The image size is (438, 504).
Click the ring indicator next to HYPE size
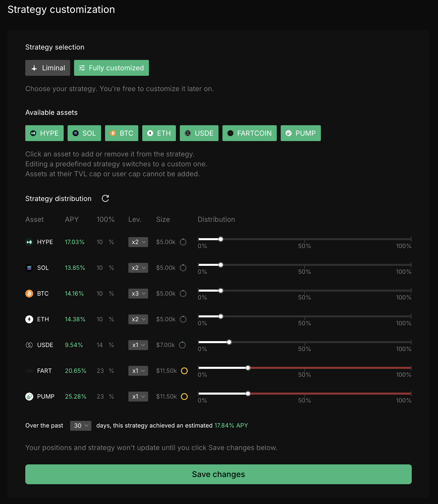183,242
